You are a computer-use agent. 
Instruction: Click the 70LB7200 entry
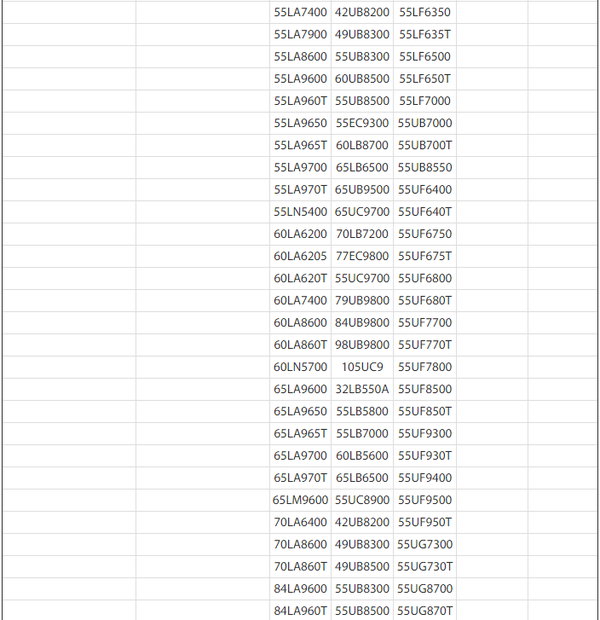click(x=362, y=234)
